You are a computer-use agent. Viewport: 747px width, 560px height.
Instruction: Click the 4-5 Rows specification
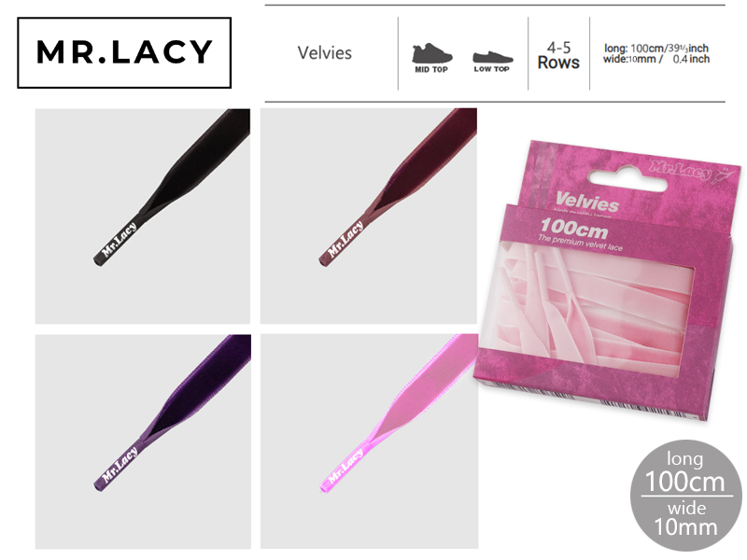pos(558,55)
